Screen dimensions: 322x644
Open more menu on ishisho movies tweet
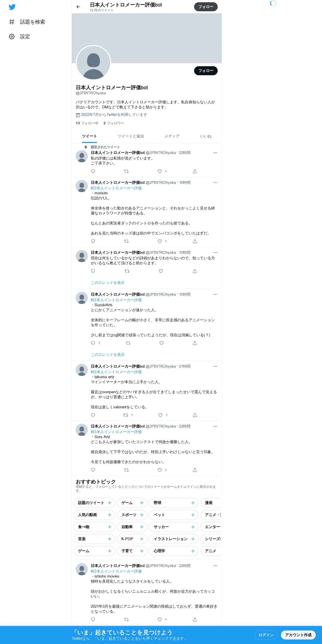click(x=215, y=566)
